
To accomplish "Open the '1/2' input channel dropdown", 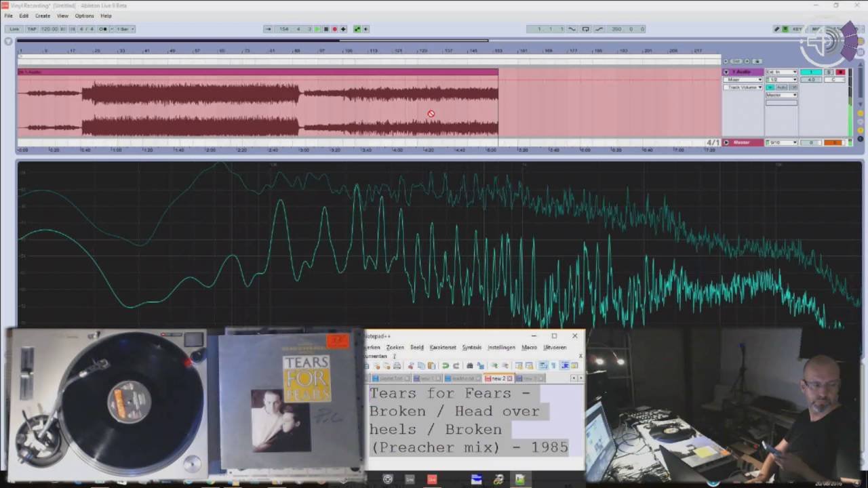I will click(781, 79).
